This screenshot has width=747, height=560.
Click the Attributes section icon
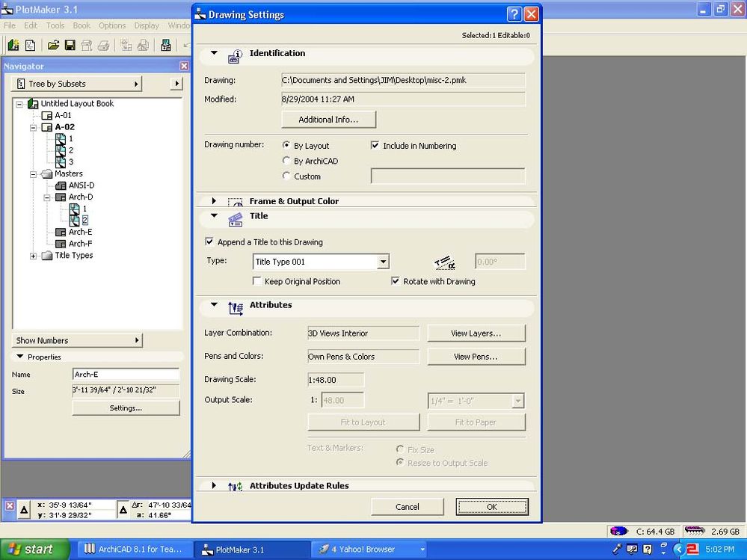pos(236,308)
